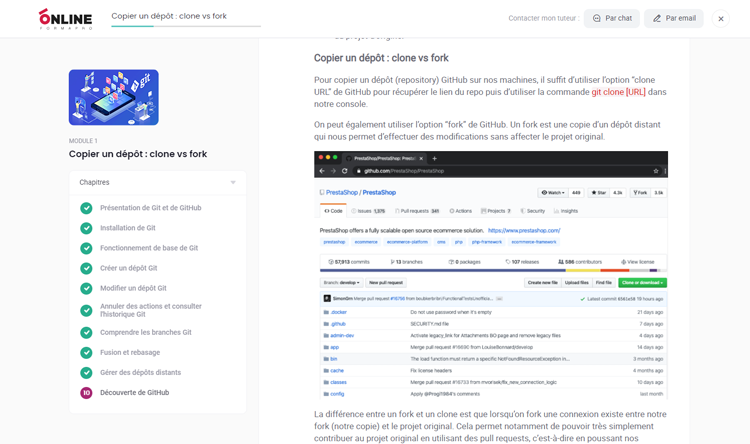The image size is (750, 444).
Task: Click Find file button in screenshot
Action: [x=604, y=283]
